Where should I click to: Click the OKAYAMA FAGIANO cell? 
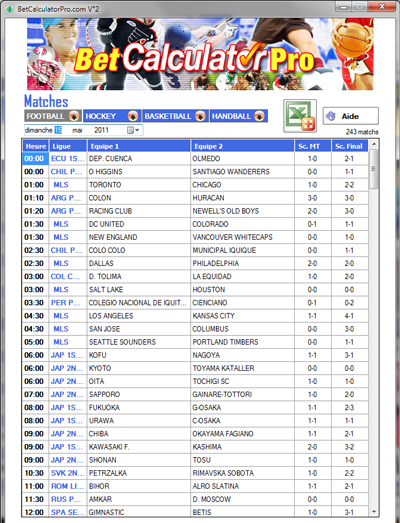point(243,434)
